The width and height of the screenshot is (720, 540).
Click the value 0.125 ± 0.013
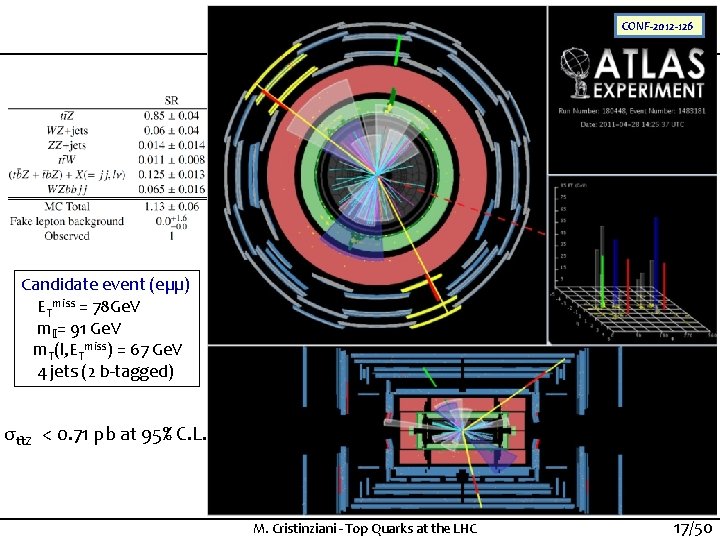pyautogui.click(x=172, y=174)
